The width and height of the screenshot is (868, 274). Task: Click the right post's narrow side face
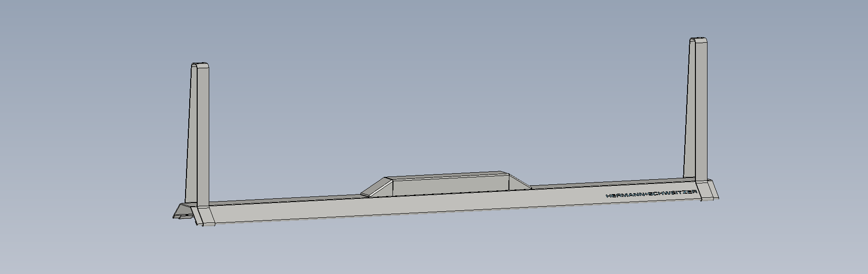688,111
